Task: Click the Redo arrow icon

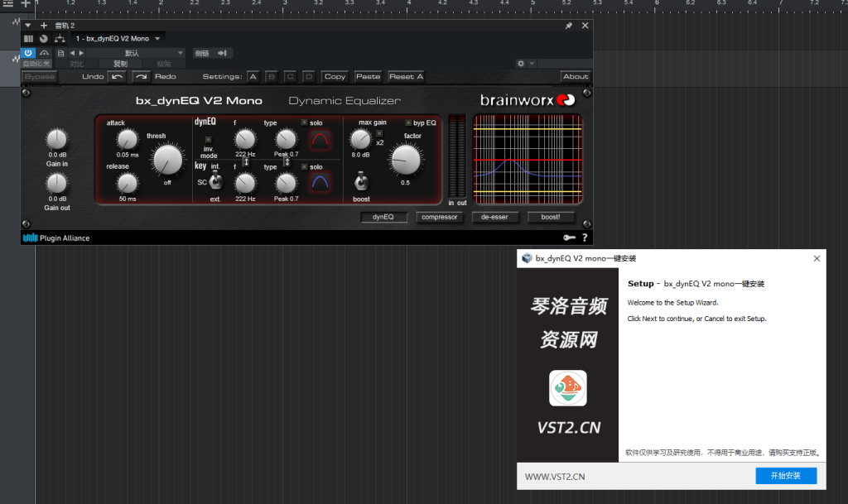Action: click(x=141, y=77)
